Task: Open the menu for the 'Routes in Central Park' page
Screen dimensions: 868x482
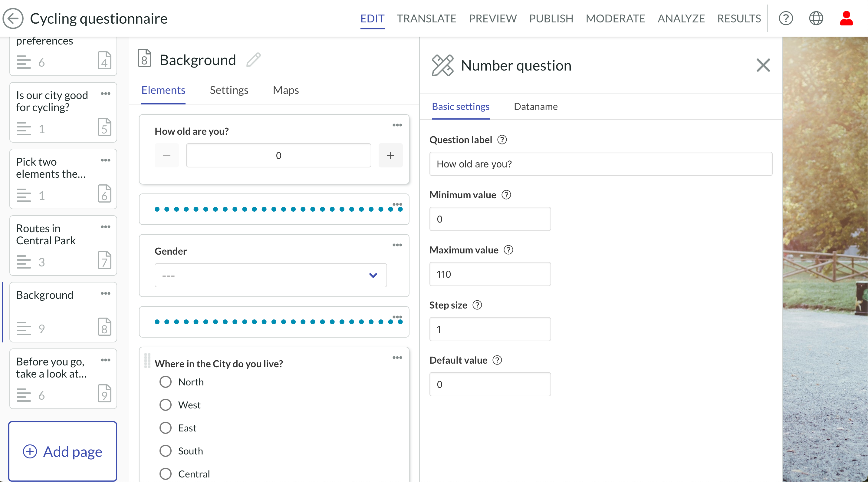Action: click(105, 227)
